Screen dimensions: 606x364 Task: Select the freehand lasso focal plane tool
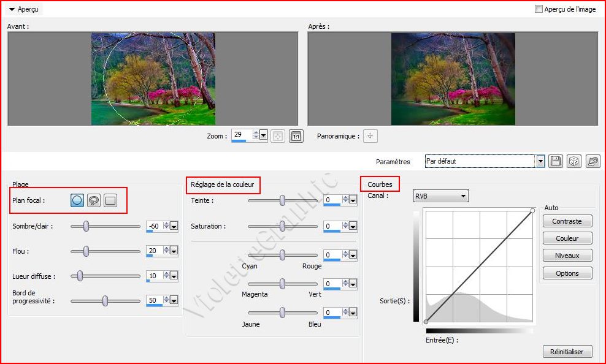pos(94,200)
